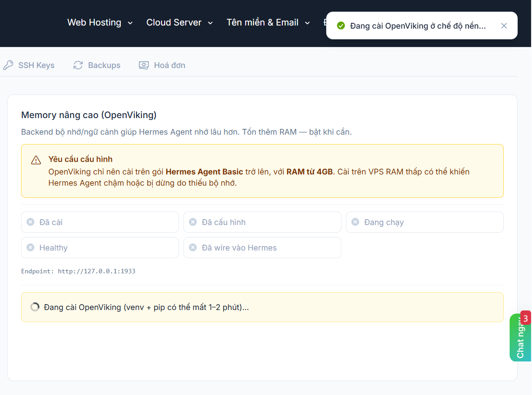Screen dimensions: 532x395
Task: Click the Đang cài OpenViking (venv + pip) message
Action: (x=146, y=307)
